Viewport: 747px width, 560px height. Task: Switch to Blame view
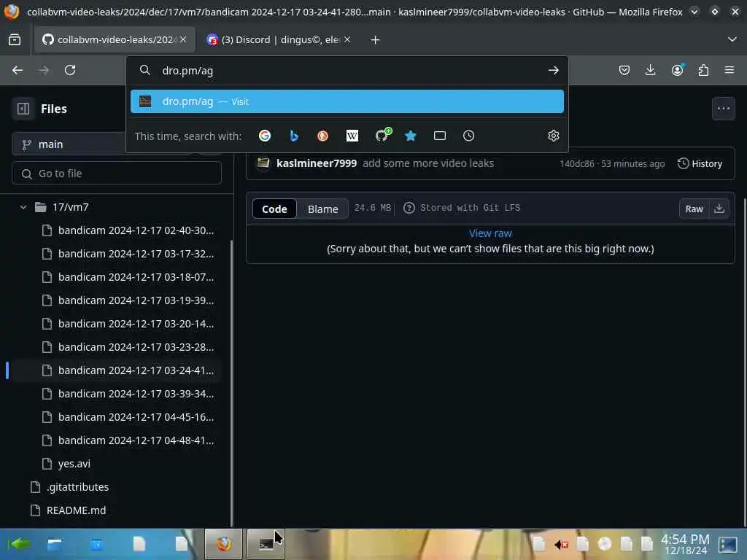[322, 209]
